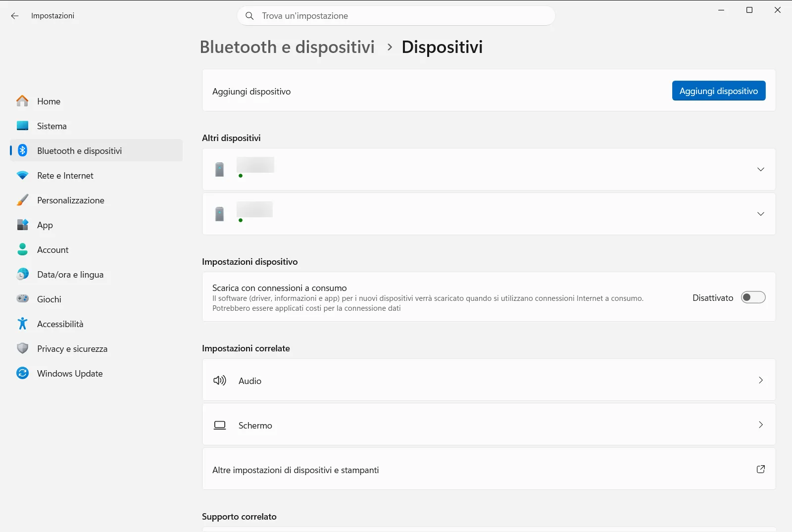Click the Audio speaker icon
Screen dimensions: 792x532
click(x=220, y=381)
